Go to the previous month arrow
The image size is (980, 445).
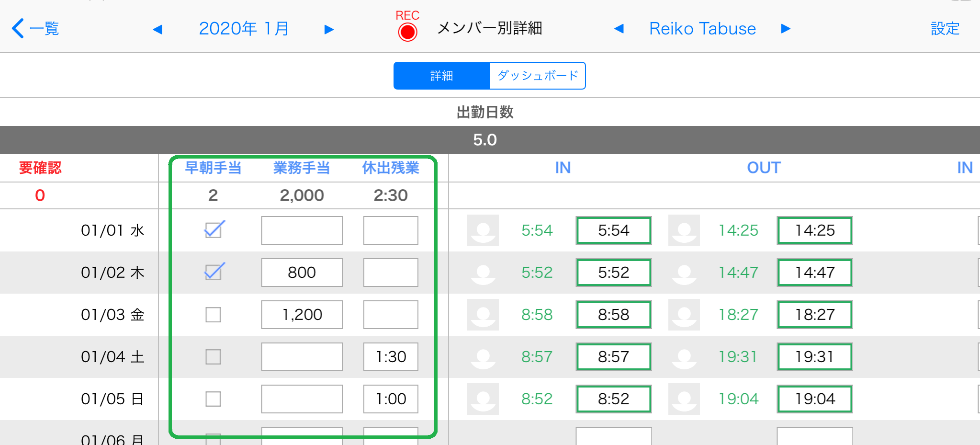pos(158,30)
